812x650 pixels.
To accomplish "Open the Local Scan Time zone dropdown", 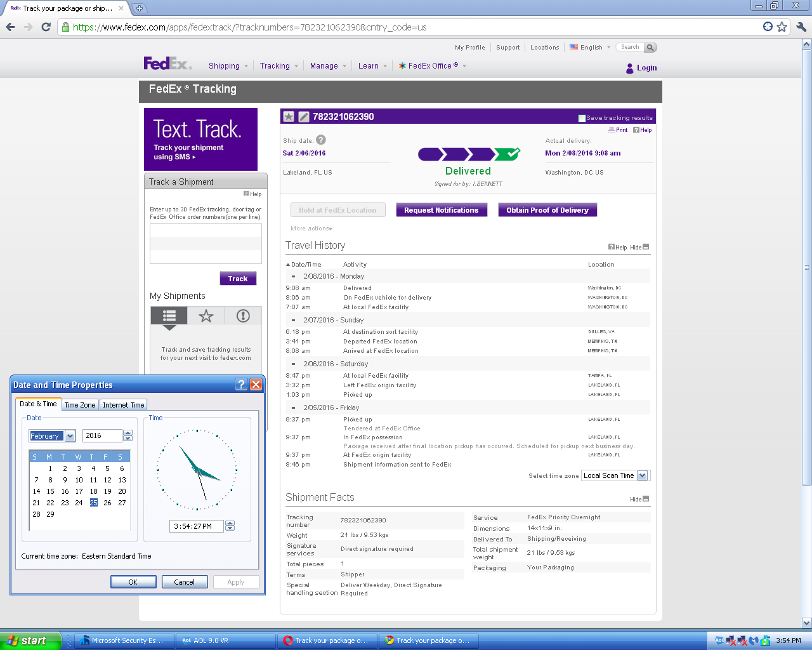I will point(642,475).
